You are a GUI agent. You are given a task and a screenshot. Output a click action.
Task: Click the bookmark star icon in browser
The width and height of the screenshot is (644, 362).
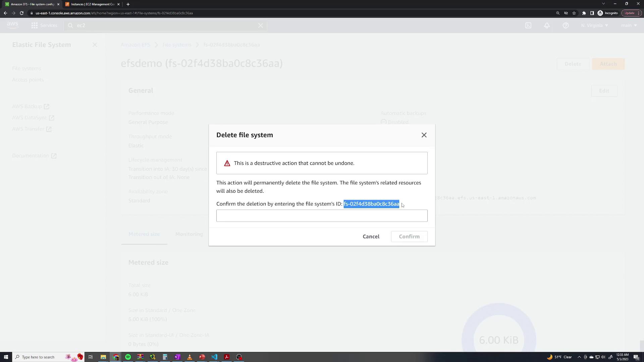pyautogui.click(x=574, y=13)
